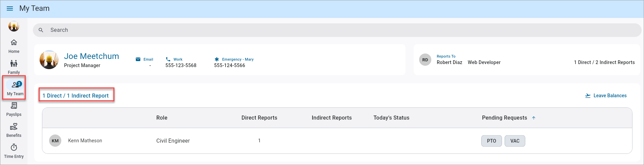The height and width of the screenshot is (165, 644).
Task: Open Time Entry from sidebar
Action: 14,151
